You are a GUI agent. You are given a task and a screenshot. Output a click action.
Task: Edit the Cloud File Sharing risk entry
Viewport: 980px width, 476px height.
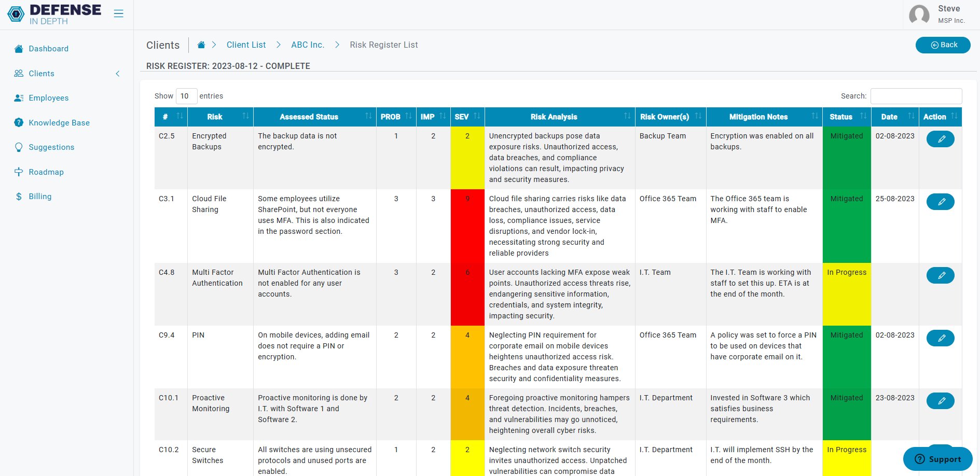click(941, 202)
